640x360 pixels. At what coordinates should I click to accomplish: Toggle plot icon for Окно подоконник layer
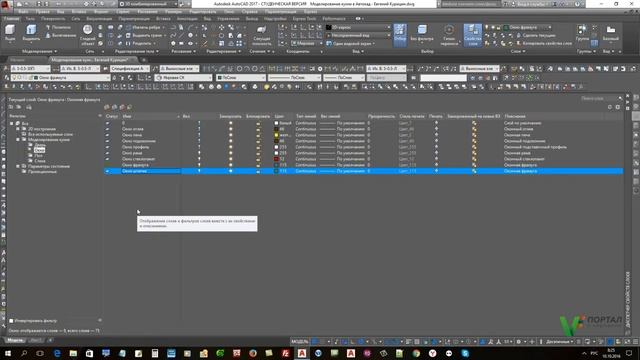tap(436, 141)
